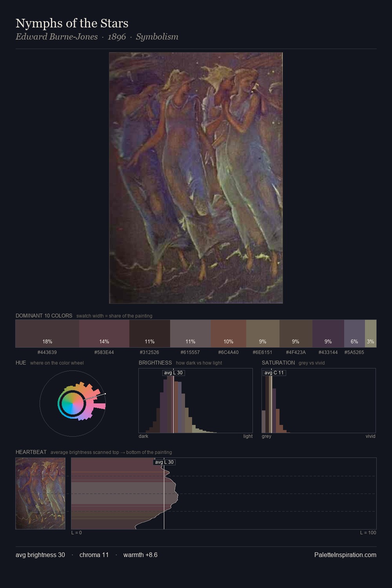392x588 pixels.
Task: Click the brightness histogram chart
Action: pyautogui.click(x=196, y=401)
